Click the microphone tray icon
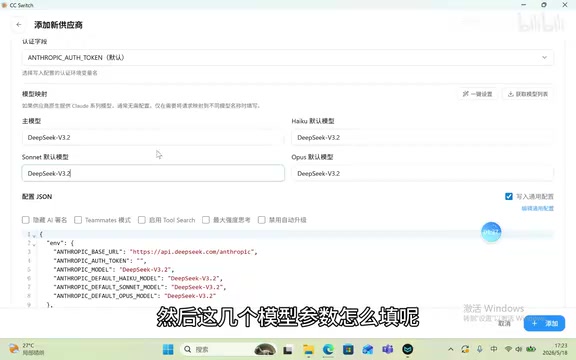 [x=480, y=349]
